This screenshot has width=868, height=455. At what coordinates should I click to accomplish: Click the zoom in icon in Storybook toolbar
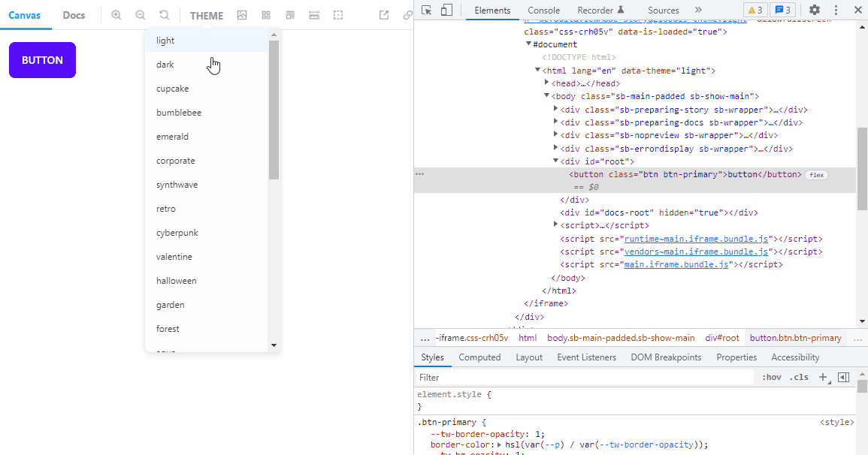(116, 16)
